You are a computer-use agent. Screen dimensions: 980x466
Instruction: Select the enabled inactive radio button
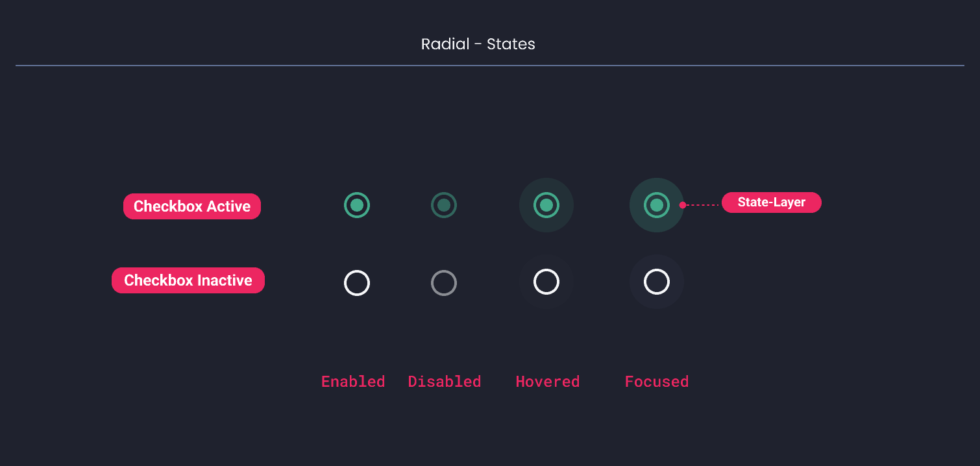click(356, 282)
